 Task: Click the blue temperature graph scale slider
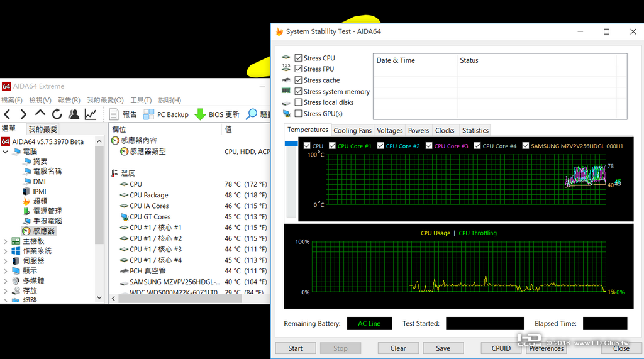click(291, 144)
